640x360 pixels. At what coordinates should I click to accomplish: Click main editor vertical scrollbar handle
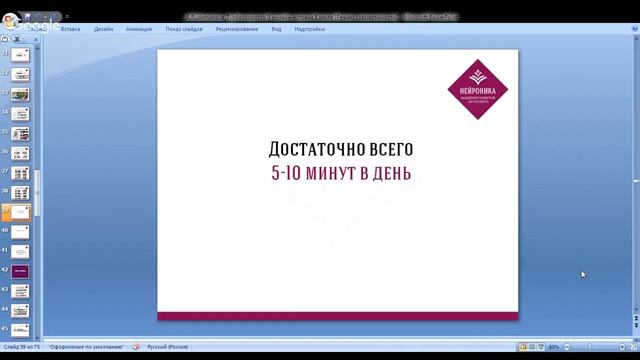tap(636, 180)
